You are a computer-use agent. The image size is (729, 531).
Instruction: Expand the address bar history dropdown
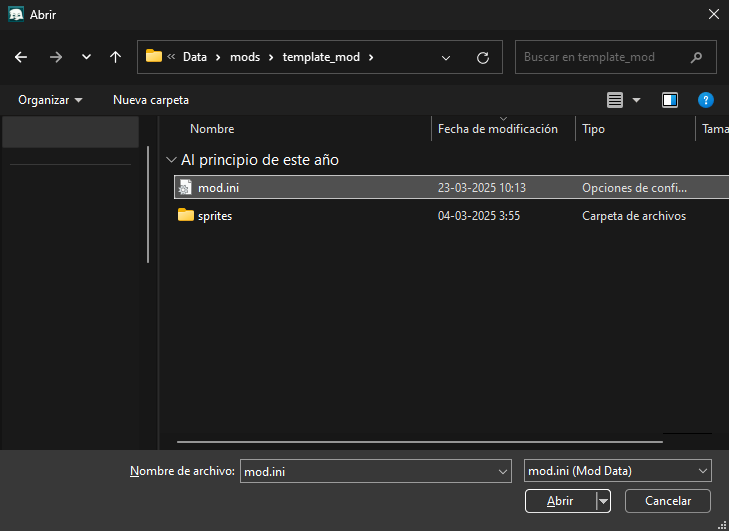tap(446, 57)
